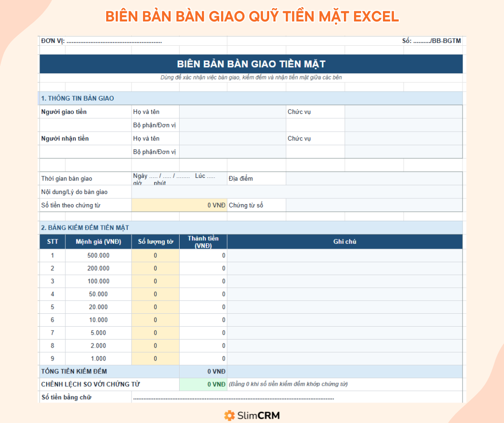Click the SlimCRM gear logo icon
This screenshot has height=423, width=504.
[230, 415]
